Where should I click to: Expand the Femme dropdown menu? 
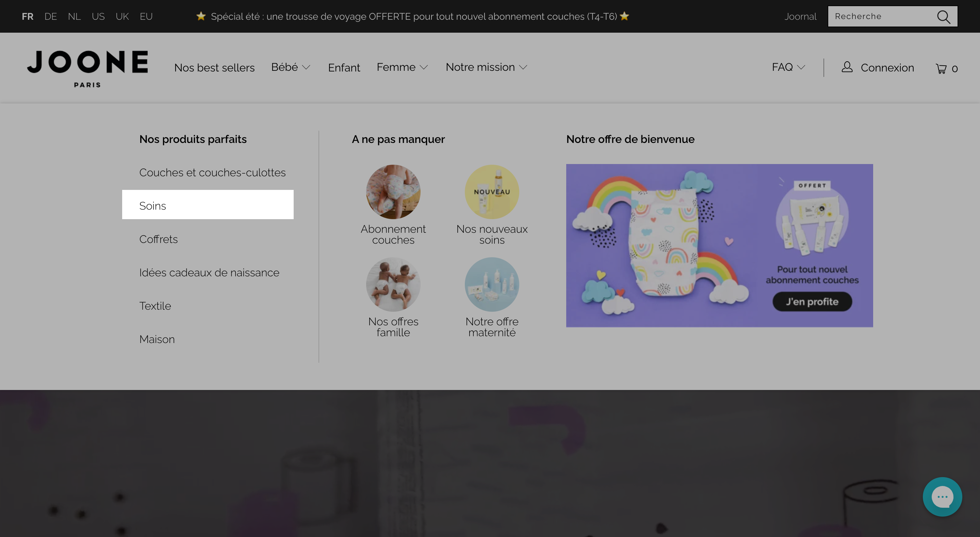click(x=402, y=67)
